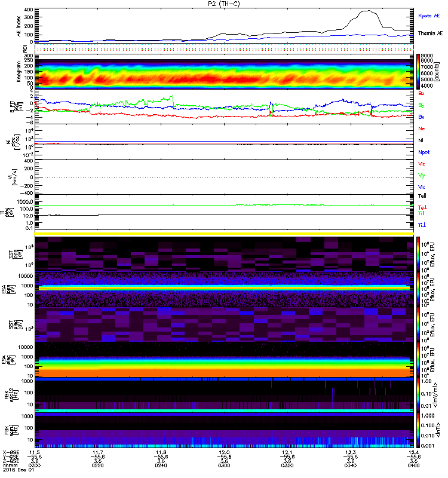The width and height of the screenshot is (448, 478).
Task: Click the FBK scm <nT> color bar
Action: pos(418,430)
